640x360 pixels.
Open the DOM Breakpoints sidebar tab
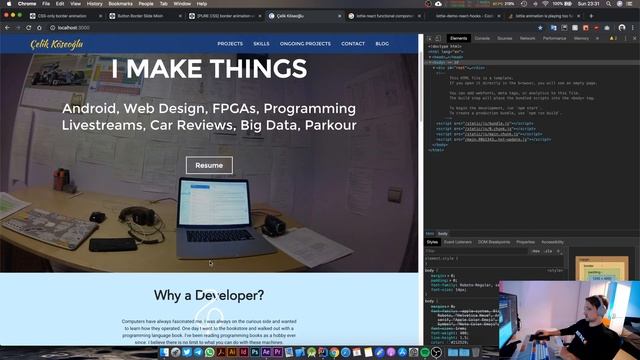[x=494, y=242]
